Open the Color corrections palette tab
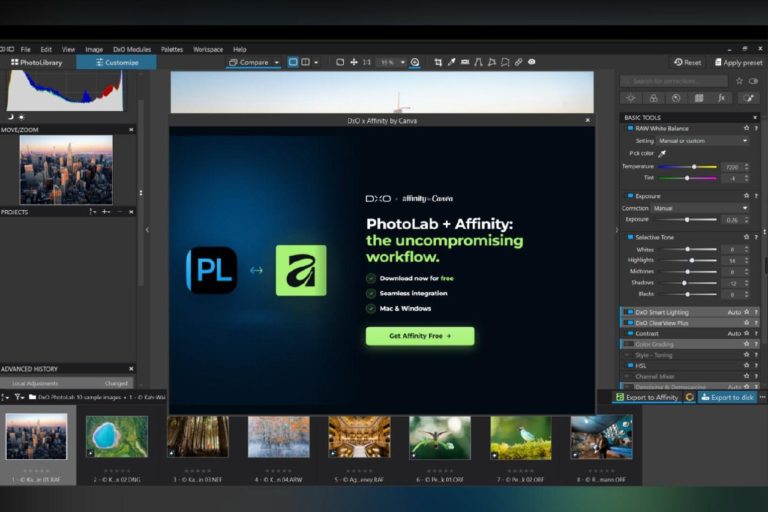 (x=653, y=98)
